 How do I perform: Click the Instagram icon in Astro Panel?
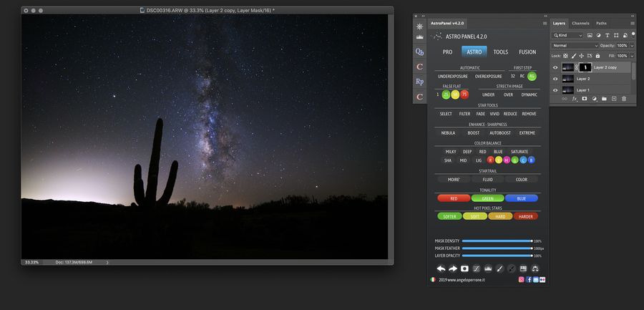522,279
